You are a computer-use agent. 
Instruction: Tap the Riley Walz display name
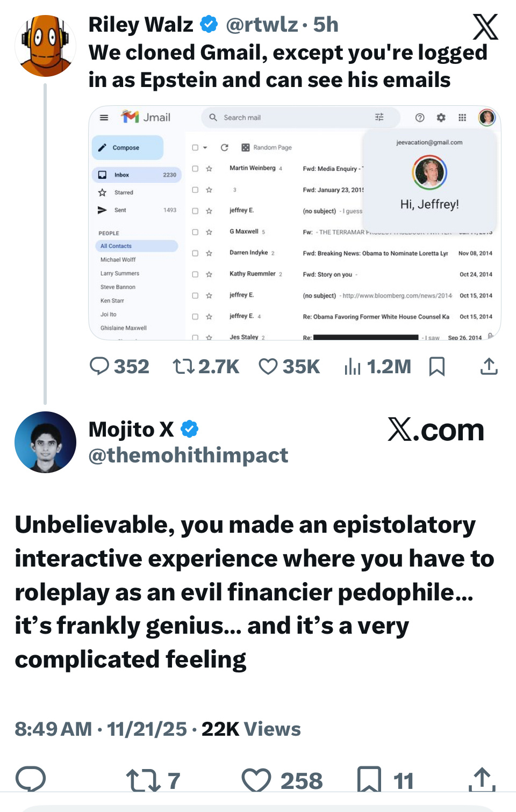pos(141,25)
